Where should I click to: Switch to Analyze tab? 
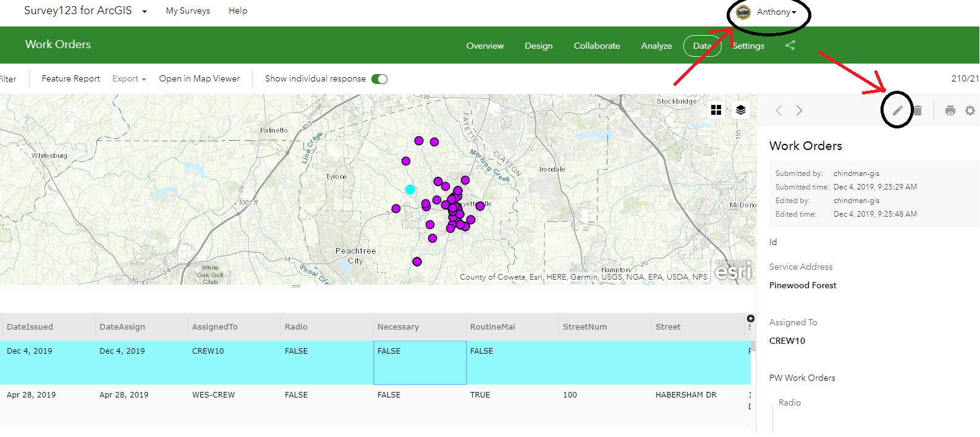click(656, 46)
